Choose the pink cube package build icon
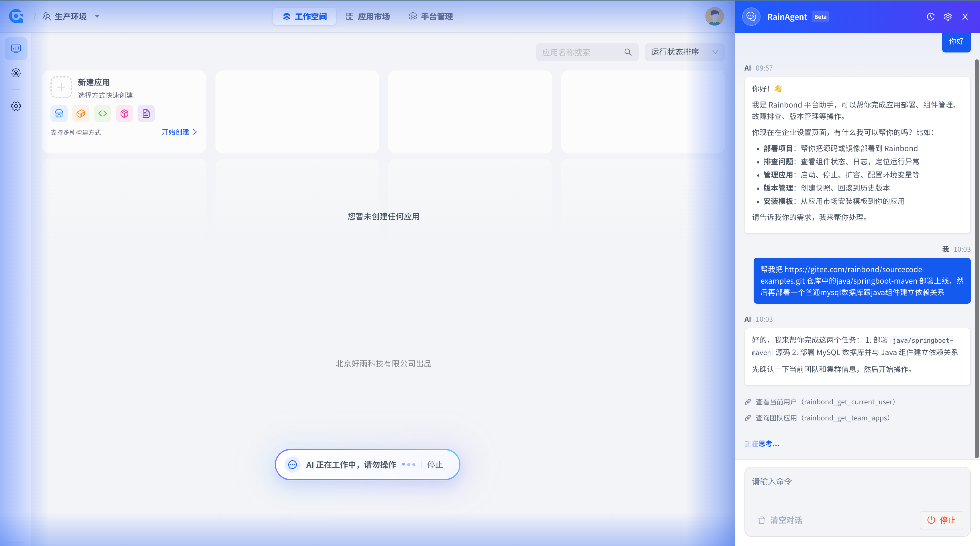Viewport: 980px width, 546px height. (x=124, y=114)
